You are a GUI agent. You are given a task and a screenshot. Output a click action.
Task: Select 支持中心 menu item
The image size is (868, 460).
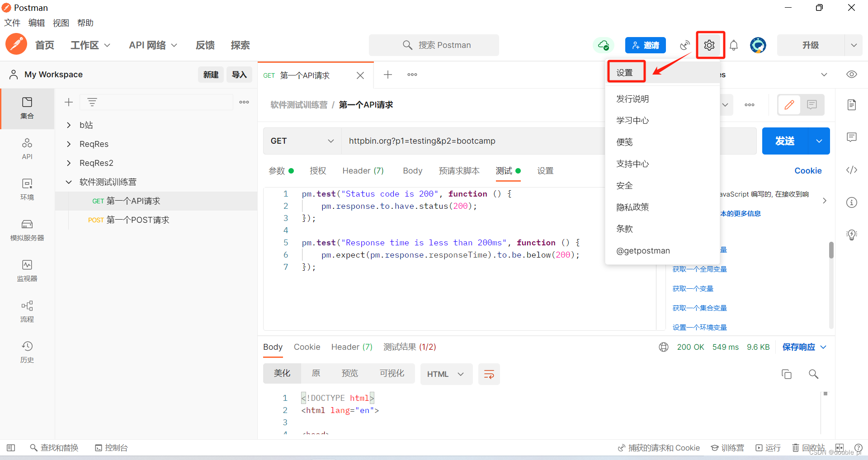pyautogui.click(x=663, y=164)
